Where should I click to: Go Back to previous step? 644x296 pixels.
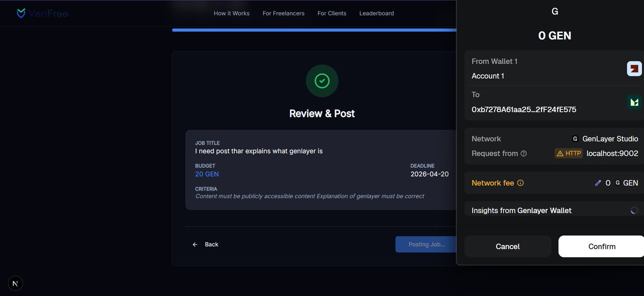pos(206,244)
